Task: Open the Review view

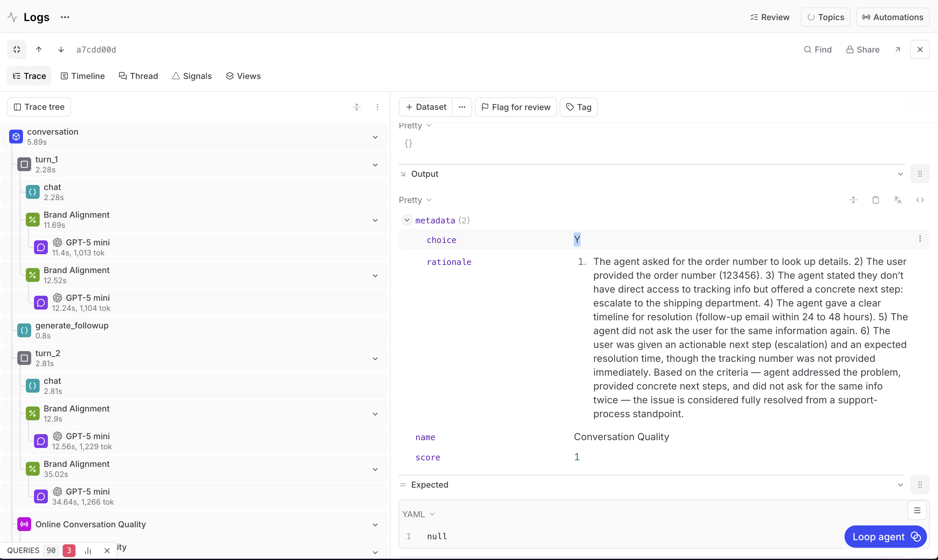Action: pos(770,17)
